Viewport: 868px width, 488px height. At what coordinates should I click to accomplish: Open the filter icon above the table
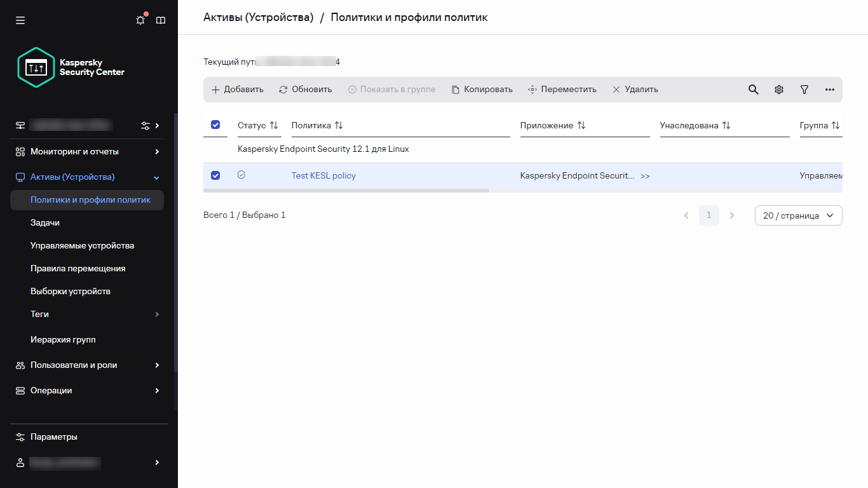coord(804,89)
